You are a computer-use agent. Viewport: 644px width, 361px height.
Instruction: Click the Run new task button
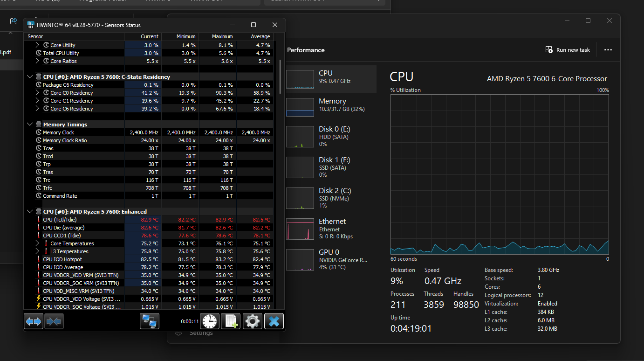[567, 50]
